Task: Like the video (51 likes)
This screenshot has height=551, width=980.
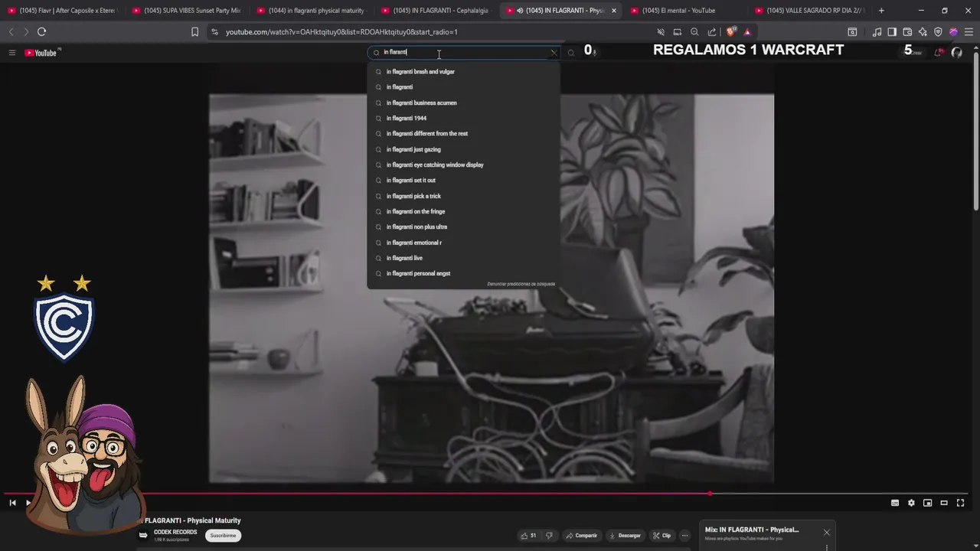Action: tap(528, 536)
